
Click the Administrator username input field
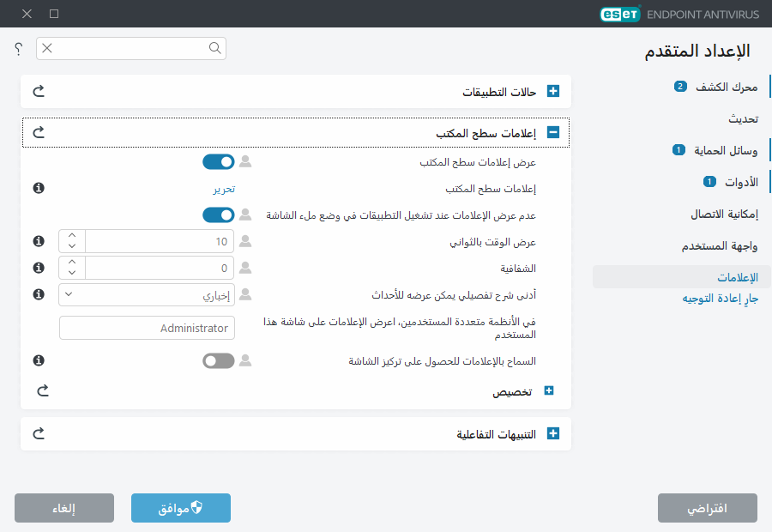point(147,328)
